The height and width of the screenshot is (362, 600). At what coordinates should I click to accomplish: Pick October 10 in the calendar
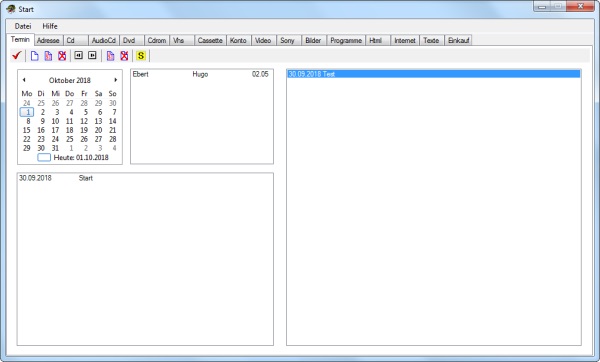tap(55, 121)
